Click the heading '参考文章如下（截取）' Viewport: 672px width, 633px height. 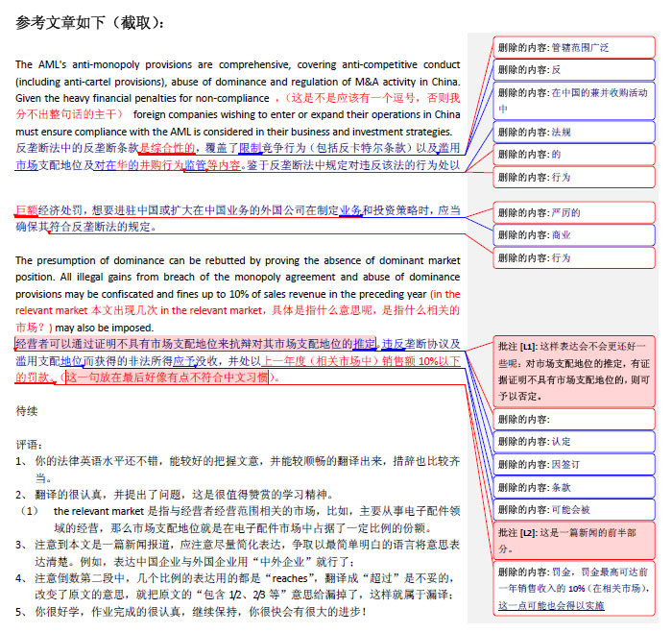coord(89,22)
